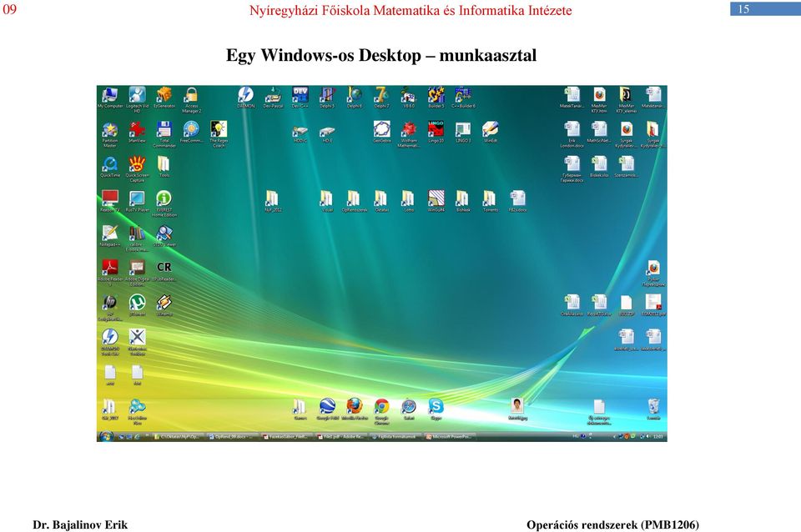Viewport: 801px width, 532px height.
Task: Open Total Commander floppy icon
Action: point(164,134)
